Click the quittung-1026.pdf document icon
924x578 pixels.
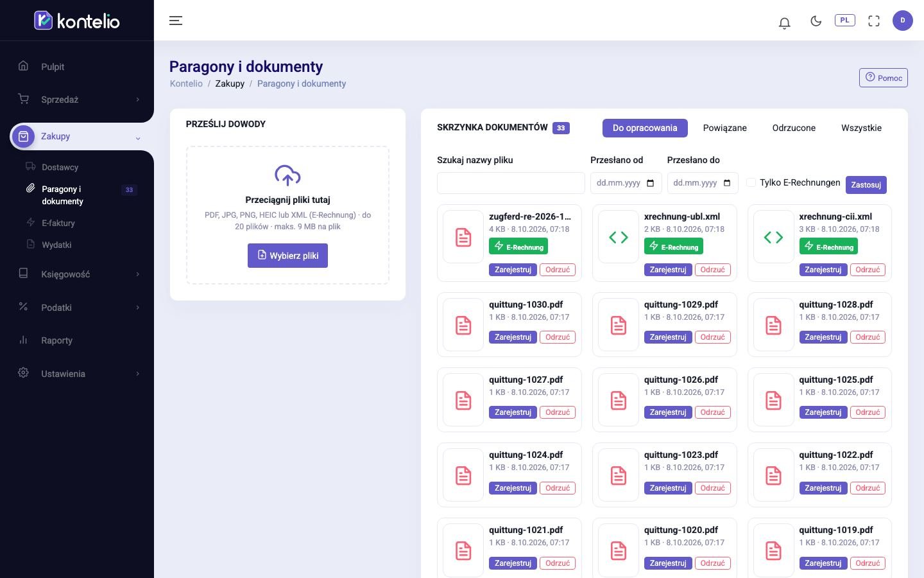click(619, 401)
